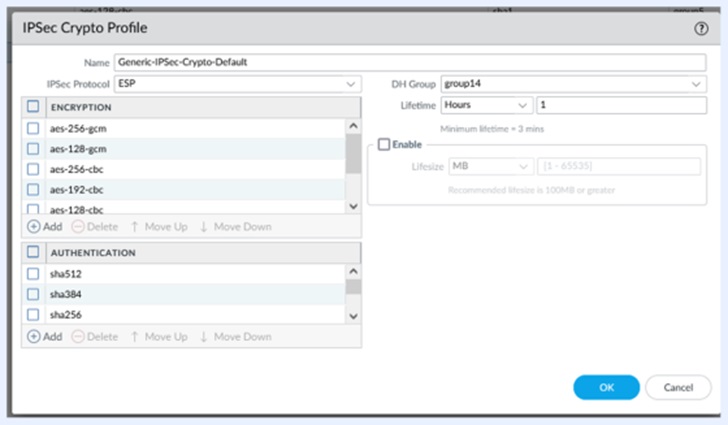The width and height of the screenshot is (728, 425).
Task: Click Move Down under Encryption list
Action: click(235, 227)
